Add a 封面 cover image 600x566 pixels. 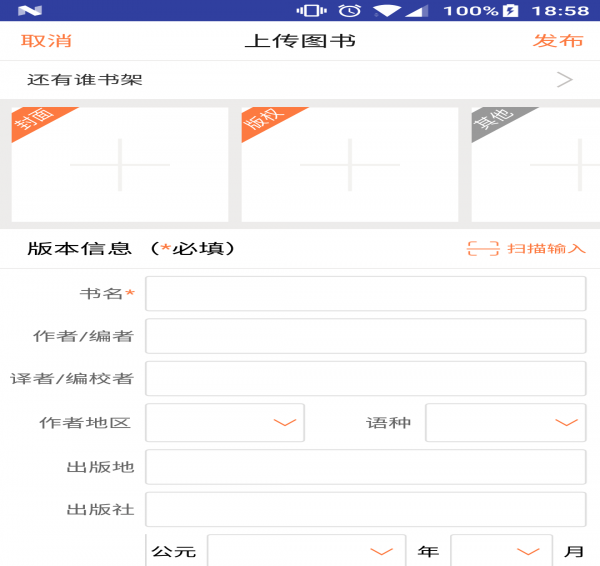[x=120, y=165]
